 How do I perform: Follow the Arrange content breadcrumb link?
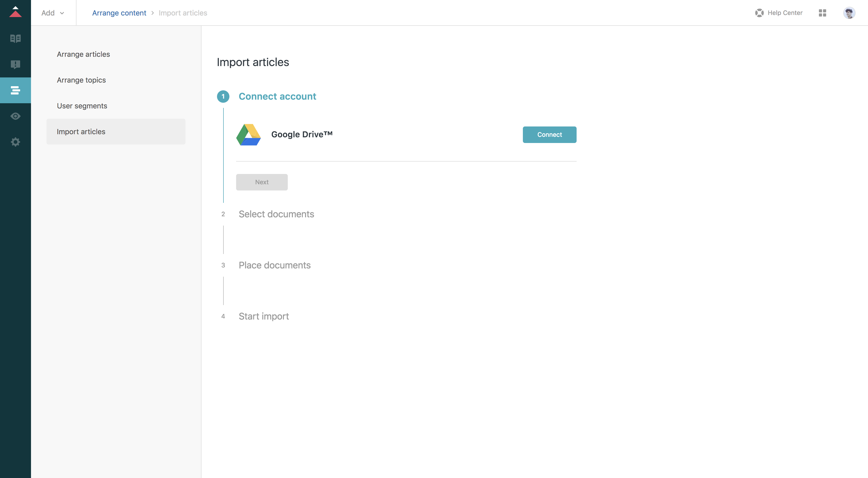(x=119, y=13)
